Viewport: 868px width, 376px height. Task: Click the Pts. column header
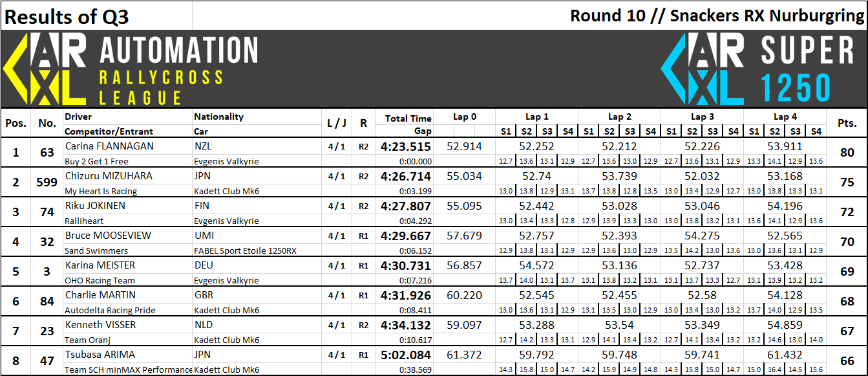tap(847, 123)
